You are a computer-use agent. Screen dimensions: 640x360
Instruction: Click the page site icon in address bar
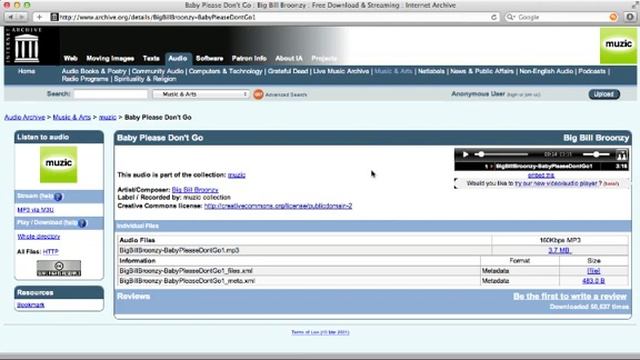click(54, 17)
